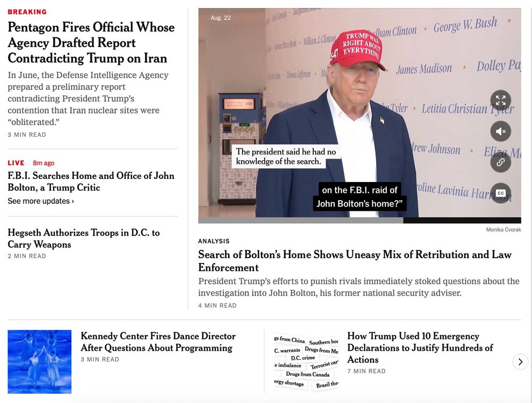Toggle closed captions CC button
Image resolution: width=532 pixels, height=403 pixels.
click(x=501, y=193)
